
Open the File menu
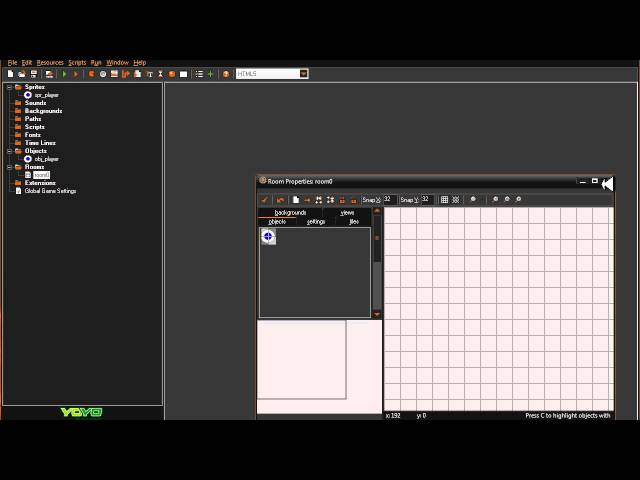tap(12, 62)
